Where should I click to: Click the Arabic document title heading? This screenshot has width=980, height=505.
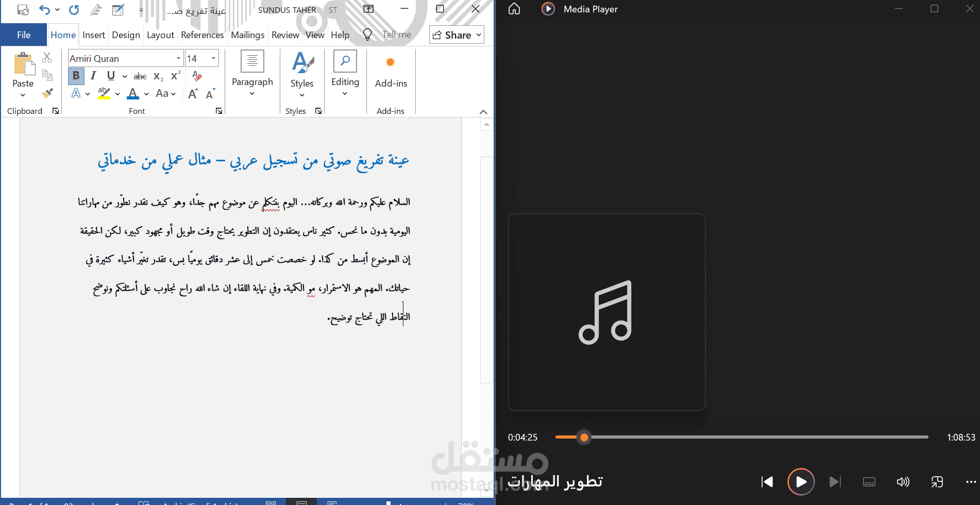(x=254, y=161)
